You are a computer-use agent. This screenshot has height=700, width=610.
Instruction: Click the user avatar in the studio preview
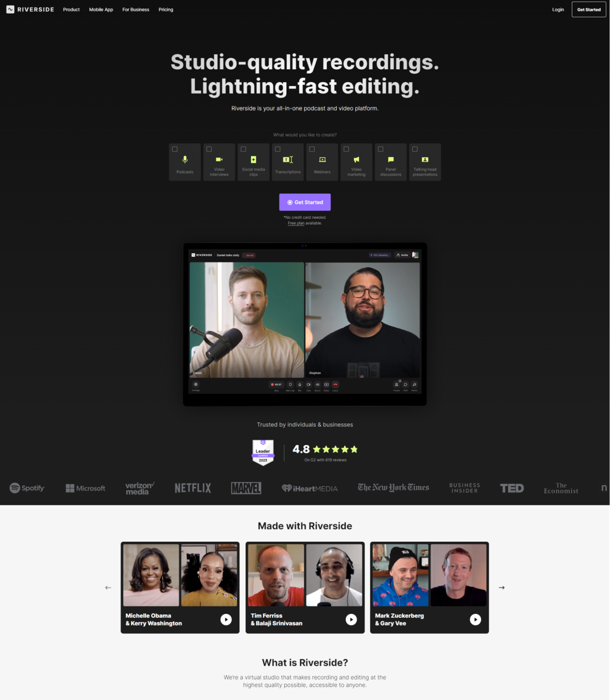[x=415, y=255]
